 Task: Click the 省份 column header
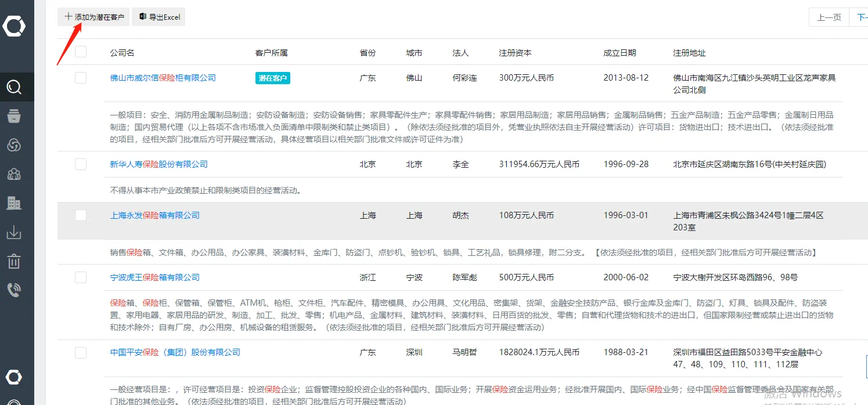click(x=368, y=53)
